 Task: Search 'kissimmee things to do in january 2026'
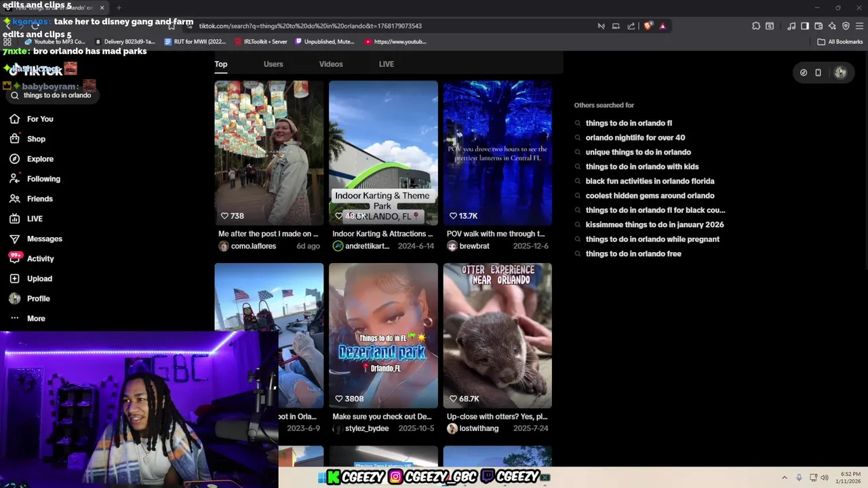pyautogui.click(x=654, y=225)
